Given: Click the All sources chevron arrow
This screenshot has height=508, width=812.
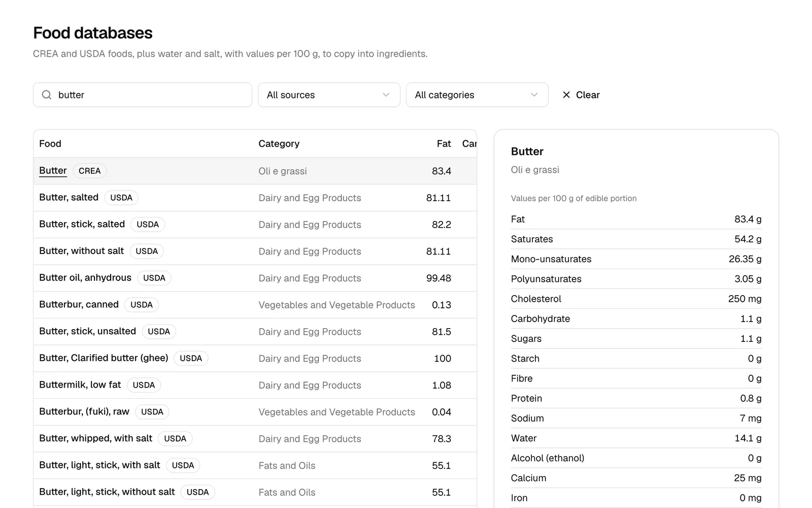Looking at the screenshot, I should click(386, 95).
